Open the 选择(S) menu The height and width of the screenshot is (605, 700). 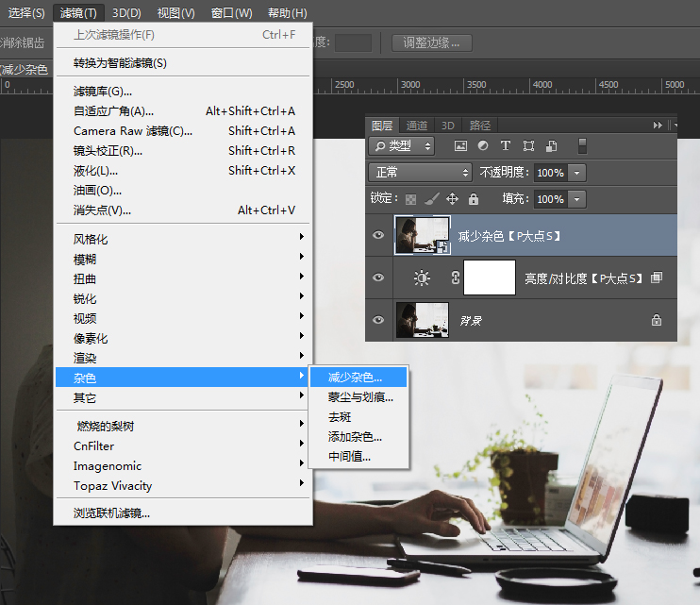[x=26, y=13]
